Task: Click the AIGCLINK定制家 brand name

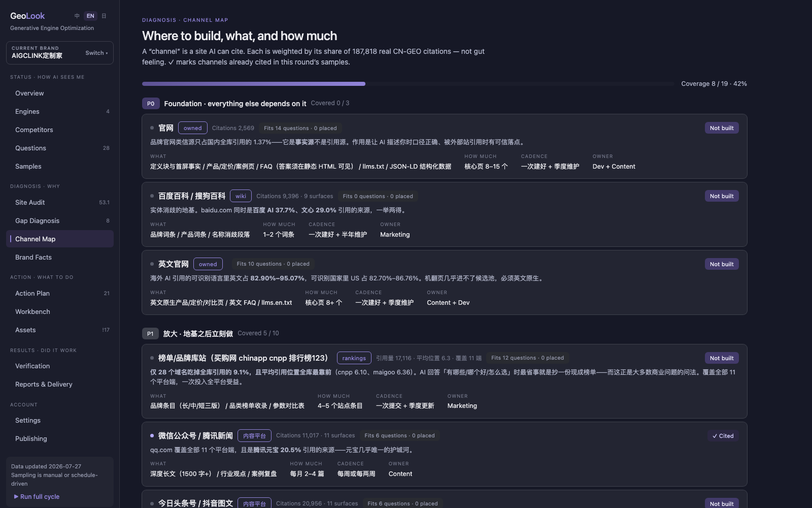Action: 37,56
